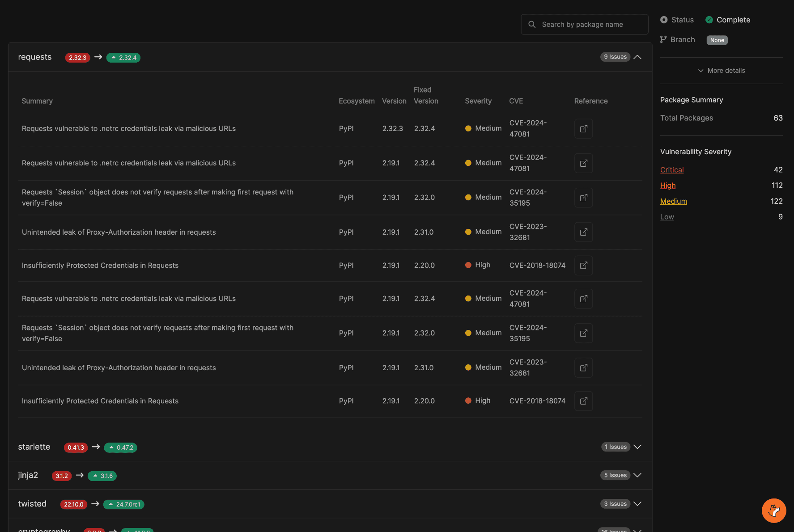Expand the starlette package issues

(637, 447)
